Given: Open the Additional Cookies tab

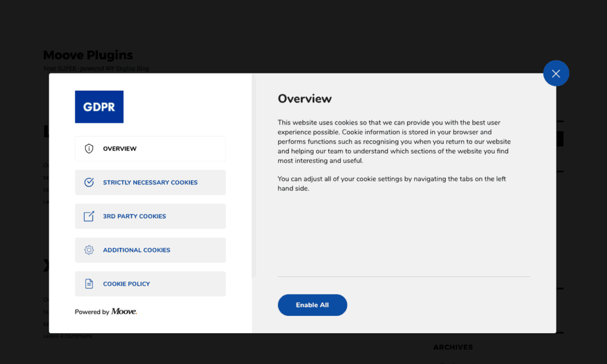Looking at the screenshot, I should point(150,250).
